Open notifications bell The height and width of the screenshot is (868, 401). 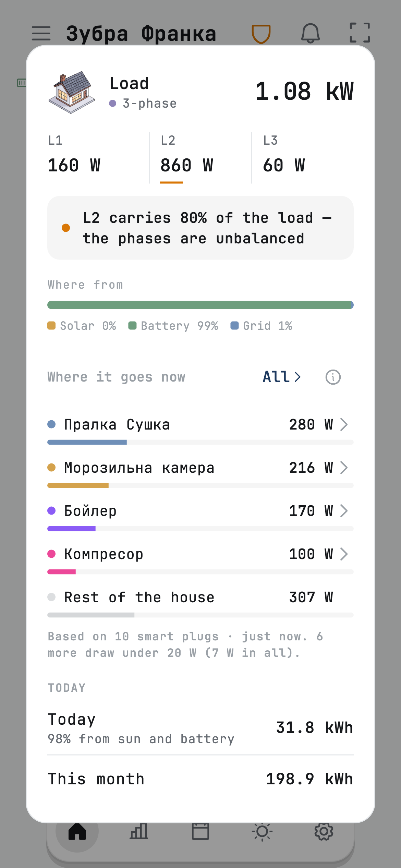pyautogui.click(x=311, y=33)
